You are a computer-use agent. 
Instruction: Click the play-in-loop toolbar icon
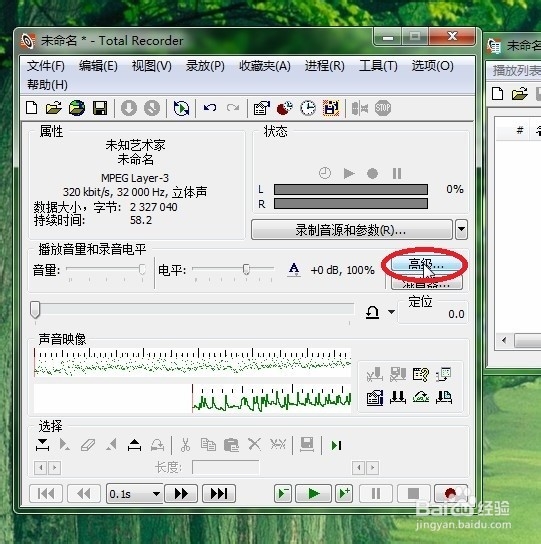[181, 108]
